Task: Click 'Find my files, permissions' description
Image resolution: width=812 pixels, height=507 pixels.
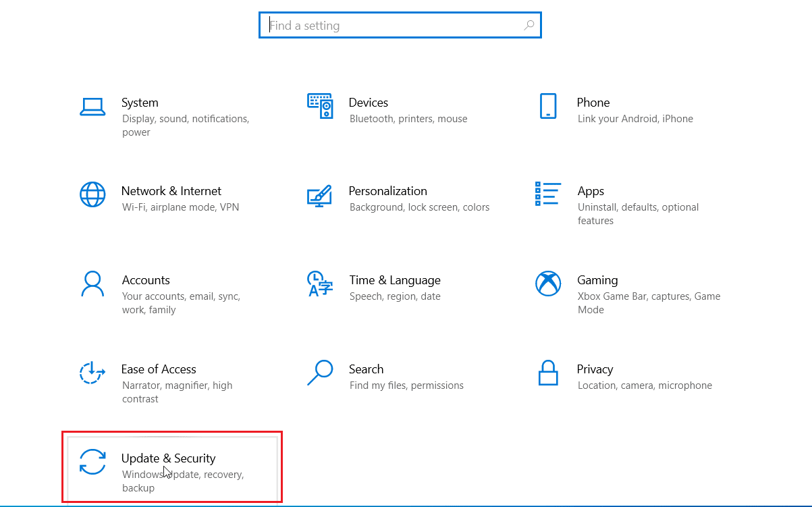Action: click(x=406, y=385)
